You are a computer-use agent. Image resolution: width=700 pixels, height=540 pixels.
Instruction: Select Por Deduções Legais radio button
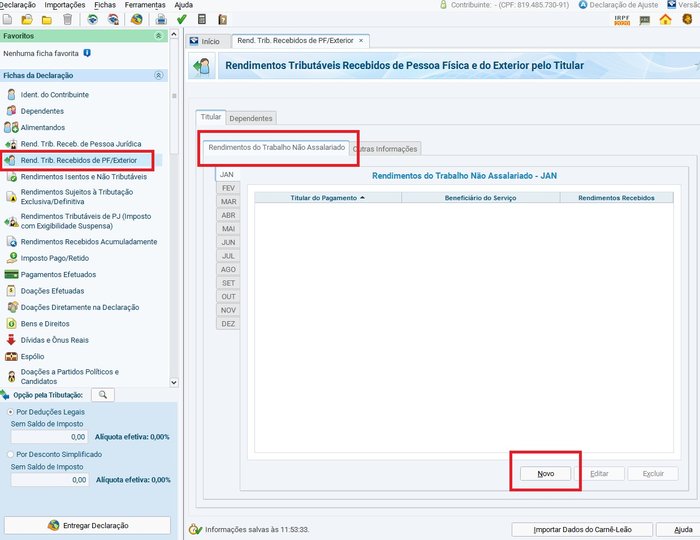pos(10,411)
